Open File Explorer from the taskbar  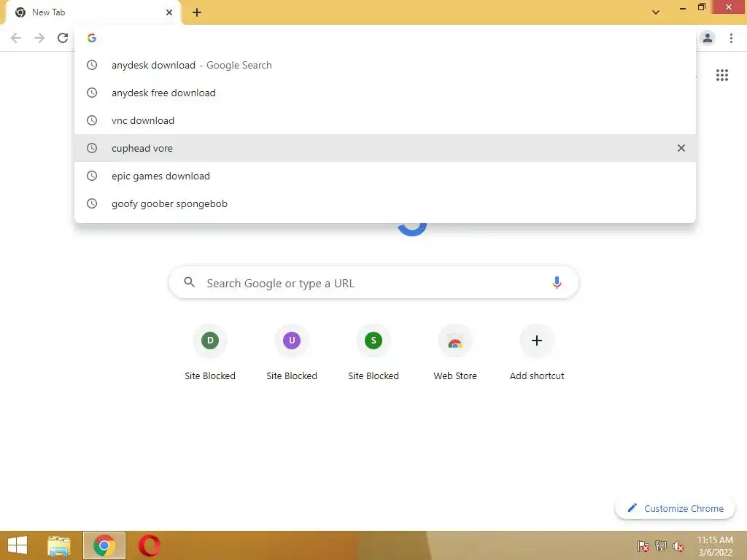pos(59,545)
